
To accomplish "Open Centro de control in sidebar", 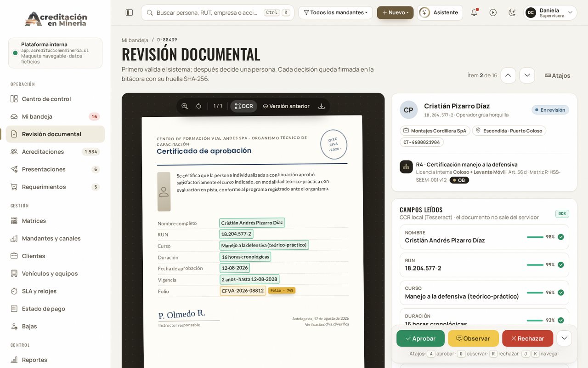I will [x=55, y=99].
